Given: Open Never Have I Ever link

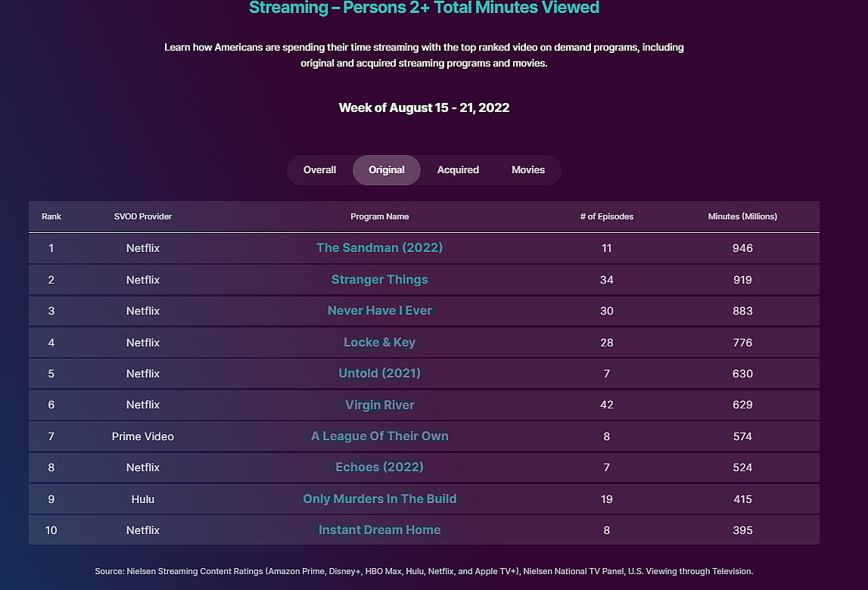Looking at the screenshot, I should (379, 311).
